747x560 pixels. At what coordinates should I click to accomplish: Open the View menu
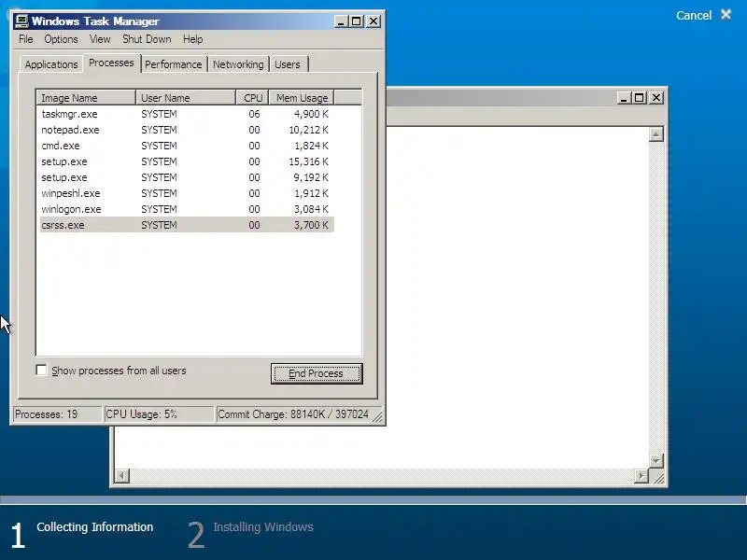coord(100,39)
